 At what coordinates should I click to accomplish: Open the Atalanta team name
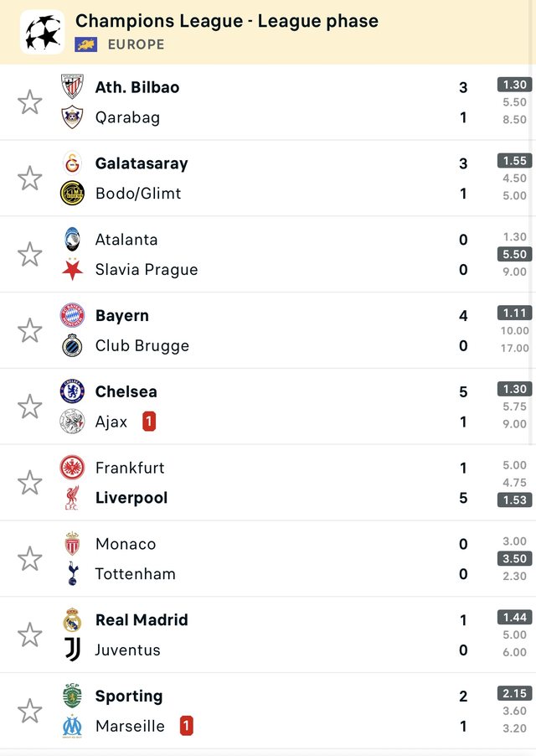click(126, 240)
